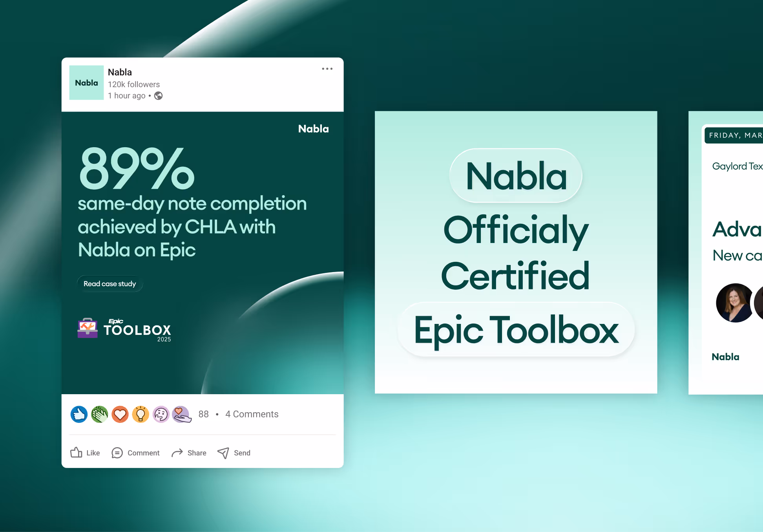Viewport: 763px width, 532px height.
Task: View the 88 reactions count
Action: (203, 414)
